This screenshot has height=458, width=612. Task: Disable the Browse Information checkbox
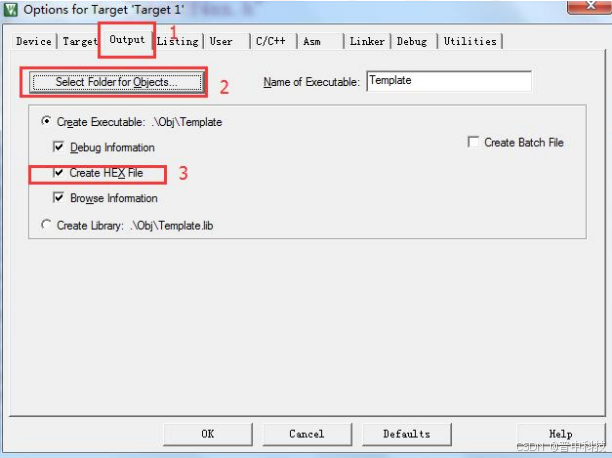pyautogui.click(x=58, y=198)
